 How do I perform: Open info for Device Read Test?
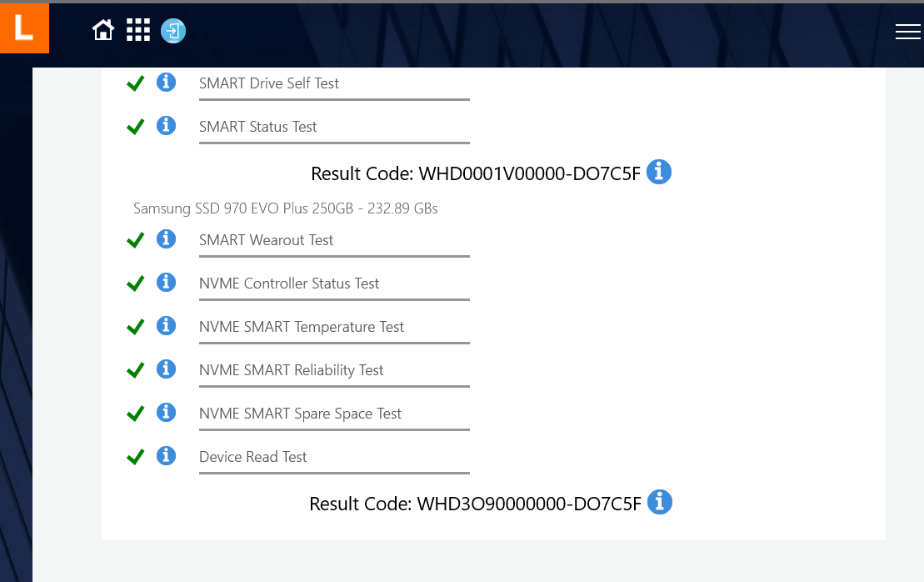166,456
